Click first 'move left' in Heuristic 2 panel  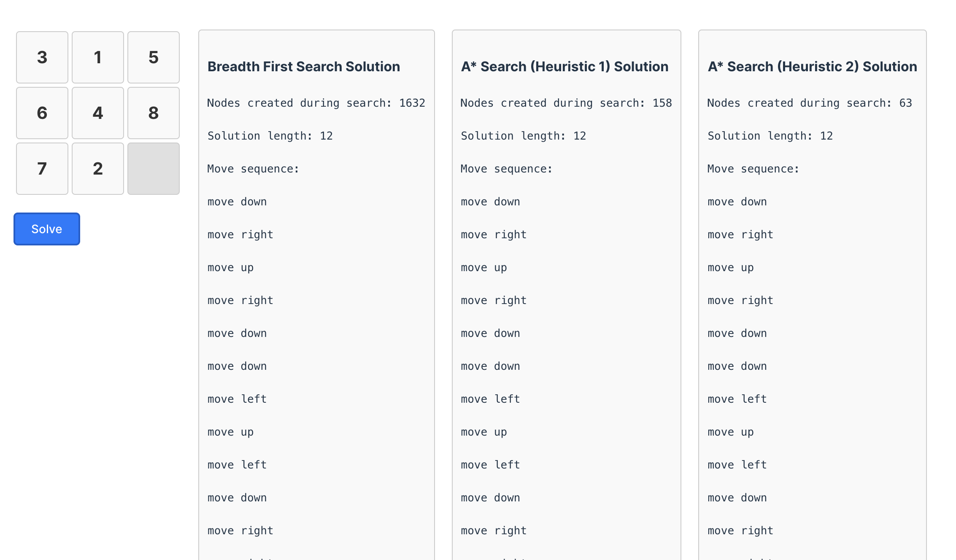(x=737, y=399)
